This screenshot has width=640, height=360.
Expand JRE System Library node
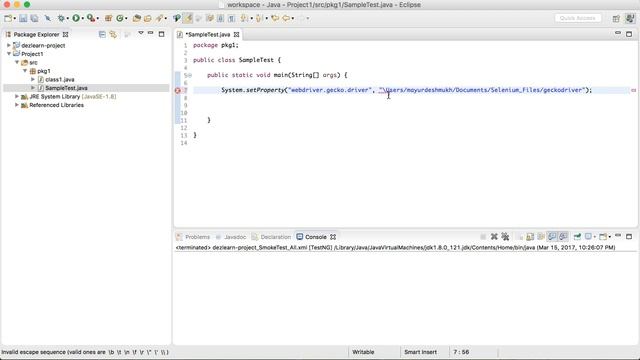[17, 96]
